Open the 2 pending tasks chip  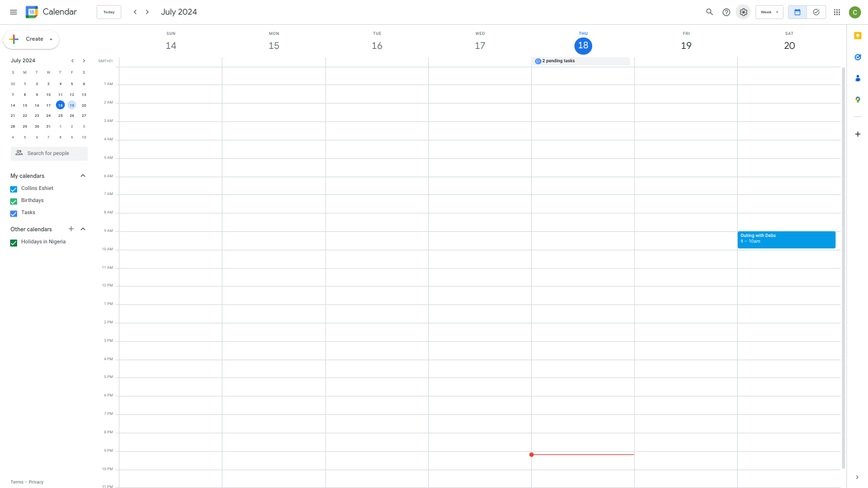pos(581,61)
